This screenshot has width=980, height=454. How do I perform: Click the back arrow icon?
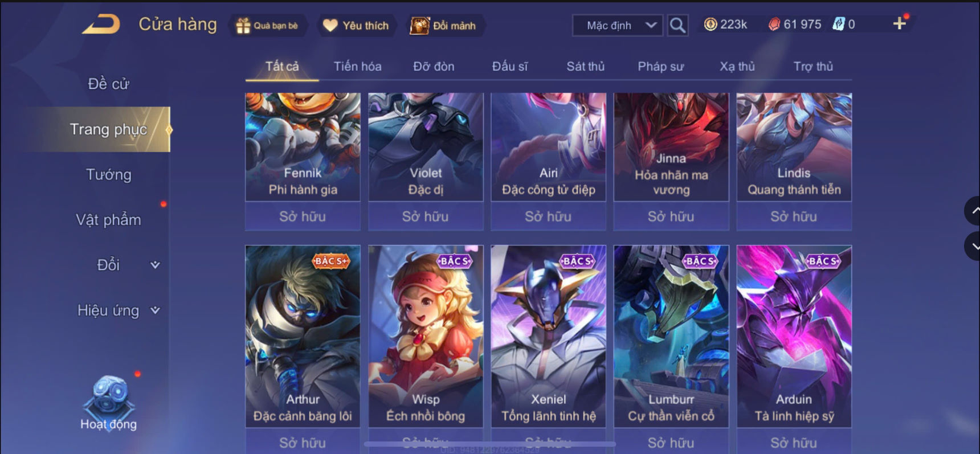coord(101,24)
